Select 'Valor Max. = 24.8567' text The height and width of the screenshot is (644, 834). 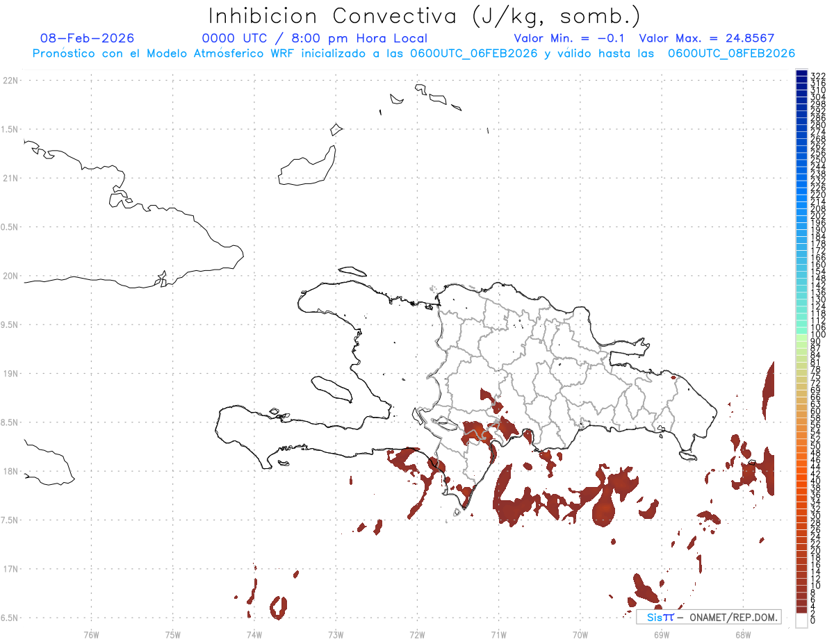[x=707, y=38]
